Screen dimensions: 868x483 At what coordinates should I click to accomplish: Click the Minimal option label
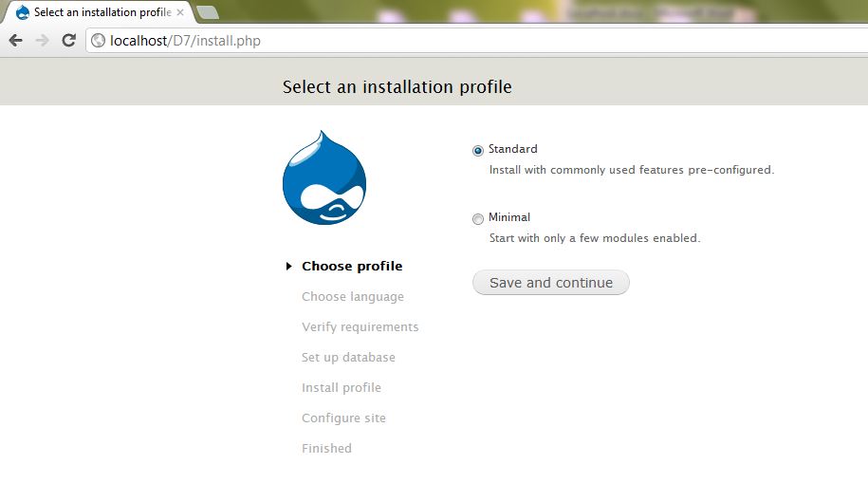tap(509, 217)
